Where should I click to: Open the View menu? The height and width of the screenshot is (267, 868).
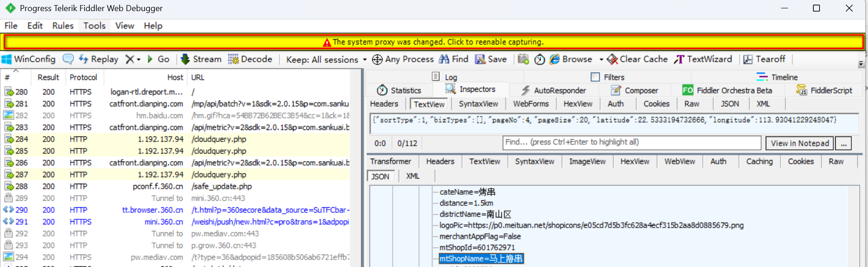point(124,26)
